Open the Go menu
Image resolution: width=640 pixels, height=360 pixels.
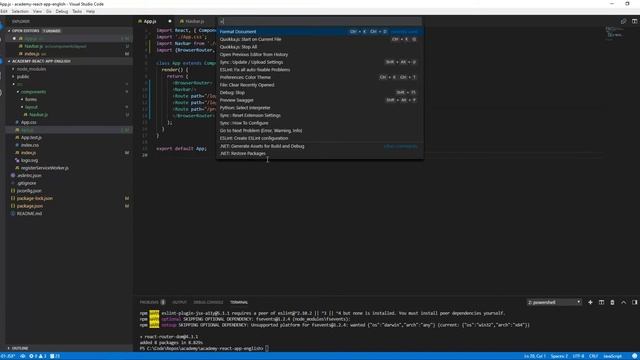49,11
